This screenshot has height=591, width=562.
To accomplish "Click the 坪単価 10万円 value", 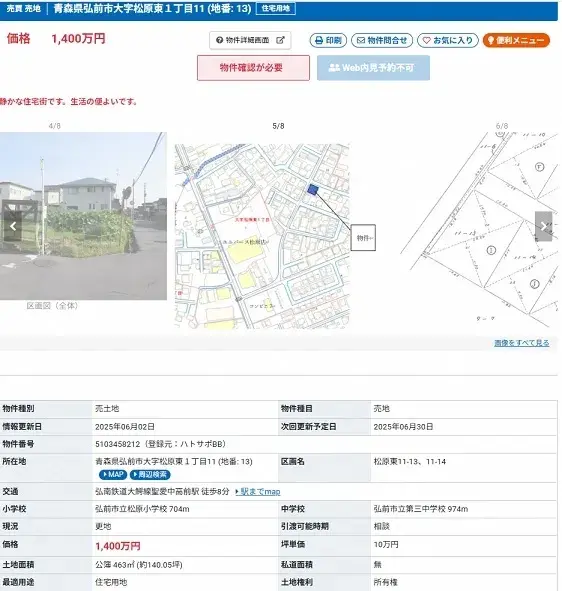I will coord(386,545).
